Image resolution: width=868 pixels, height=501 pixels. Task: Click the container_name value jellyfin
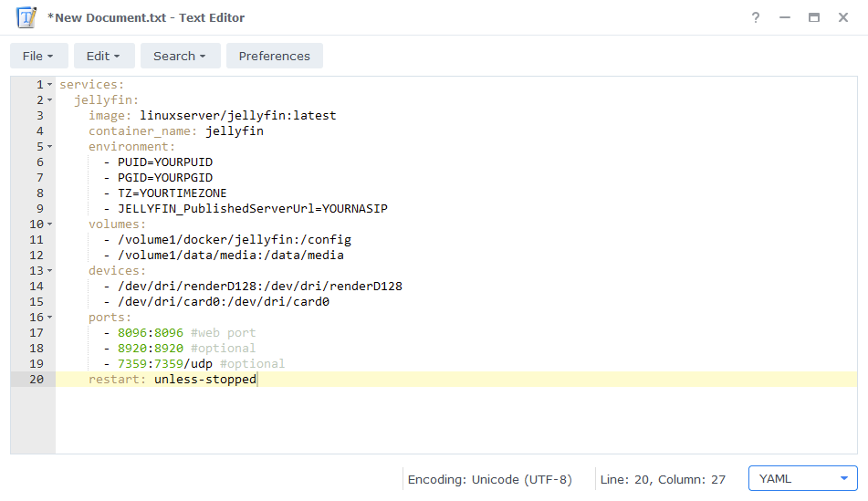235,131
